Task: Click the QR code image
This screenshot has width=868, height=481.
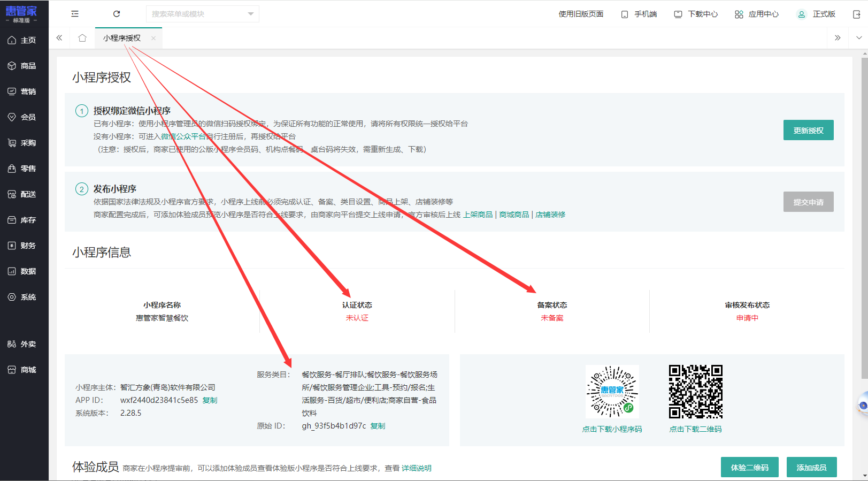Action: [695, 392]
